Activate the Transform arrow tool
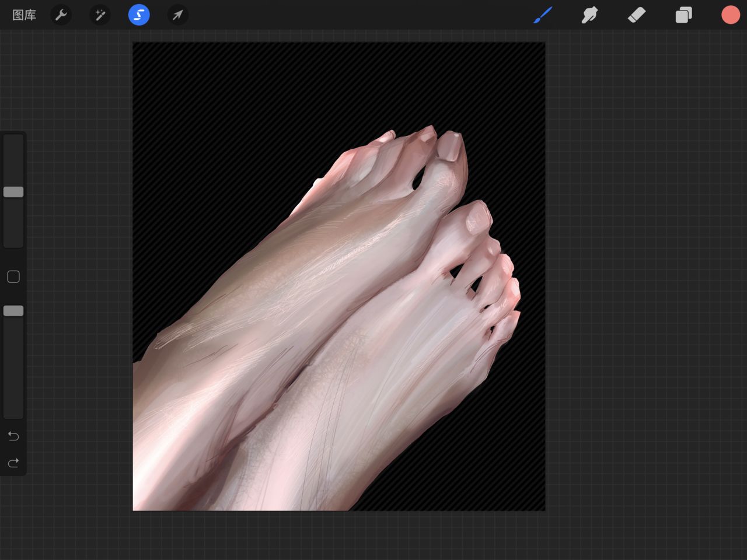 pyautogui.click(x=177, y=15)
